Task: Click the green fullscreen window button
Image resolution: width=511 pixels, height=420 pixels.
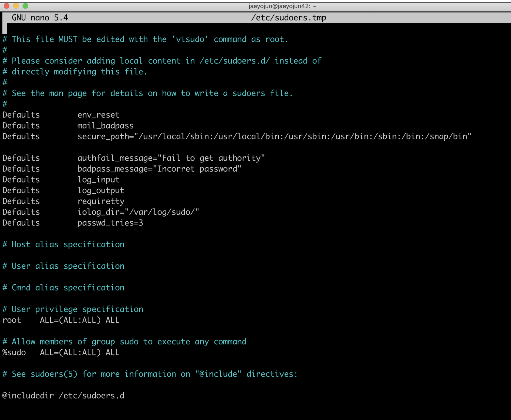Action: pyautogui.click(x=25, y=6)
